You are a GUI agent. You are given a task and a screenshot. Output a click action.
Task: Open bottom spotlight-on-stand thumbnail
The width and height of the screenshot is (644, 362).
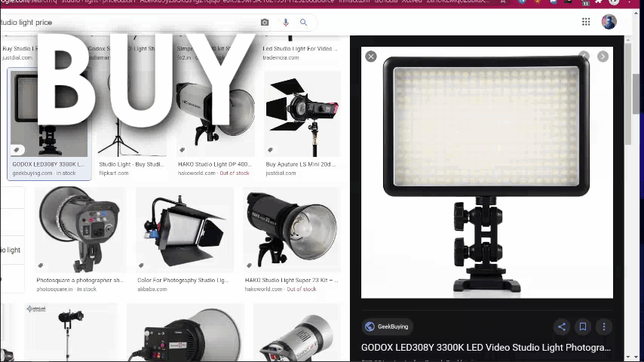71,333
